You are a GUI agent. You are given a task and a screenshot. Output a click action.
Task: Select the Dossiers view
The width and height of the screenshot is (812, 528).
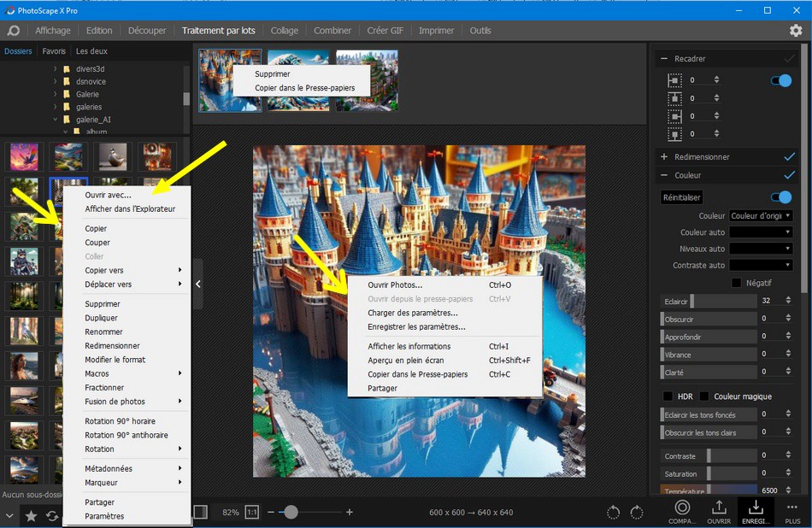[x=18, y=51]
